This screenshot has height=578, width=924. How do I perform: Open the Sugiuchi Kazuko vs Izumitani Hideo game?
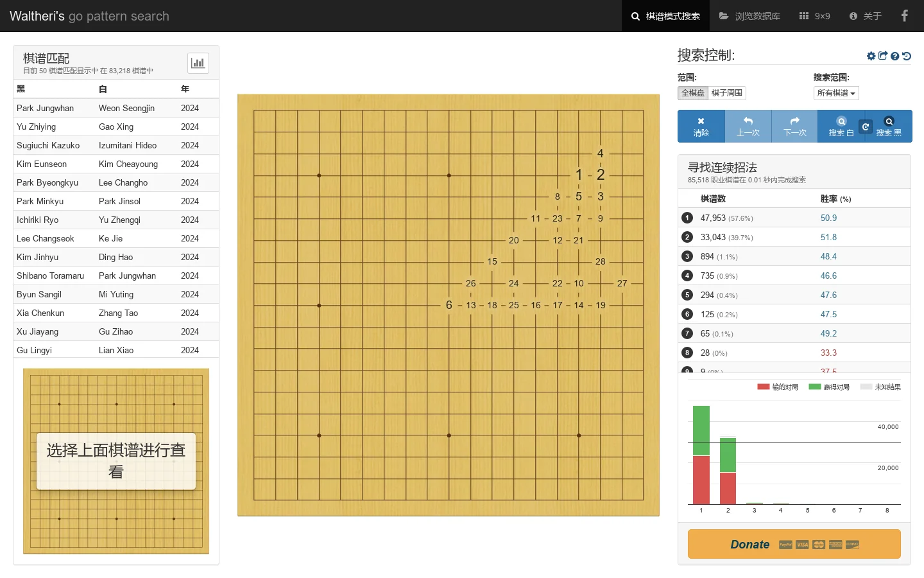(x=116, y=145)
